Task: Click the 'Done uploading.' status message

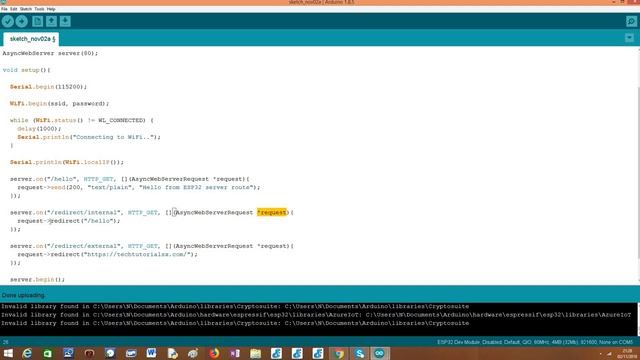Action: [23, 295]
